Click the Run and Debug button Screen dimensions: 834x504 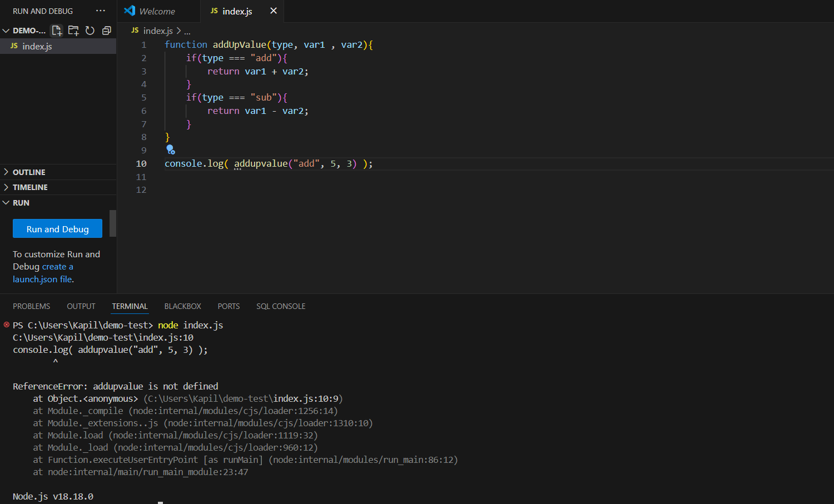pyautogui.click(x=58, y=229)
